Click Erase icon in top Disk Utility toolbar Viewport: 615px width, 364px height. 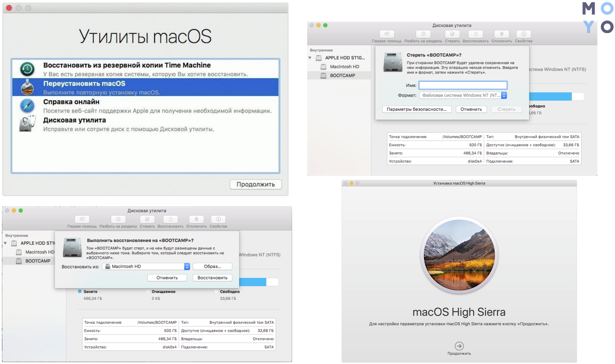pyautogui.click(x=452, y=34)
